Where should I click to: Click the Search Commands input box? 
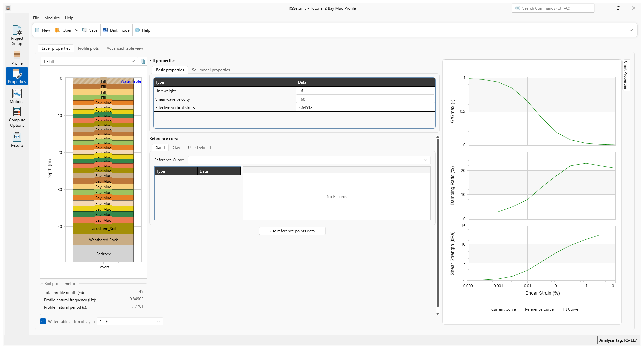tap(553, 8)
